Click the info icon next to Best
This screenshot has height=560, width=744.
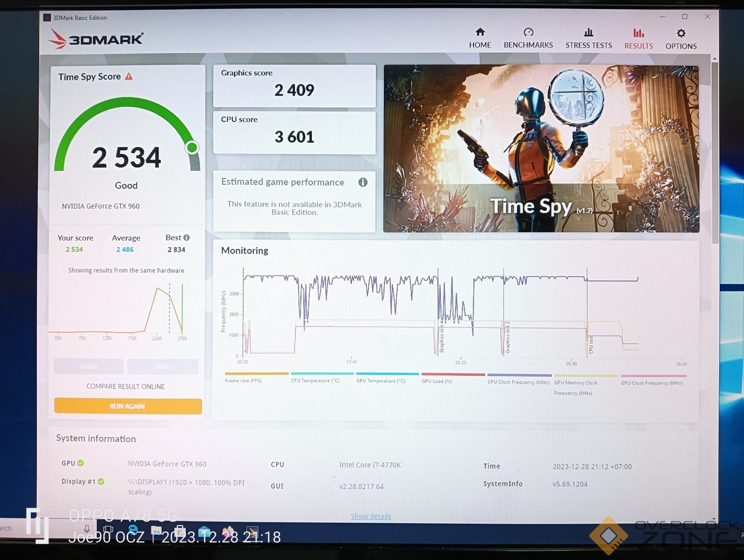(187, 238)
